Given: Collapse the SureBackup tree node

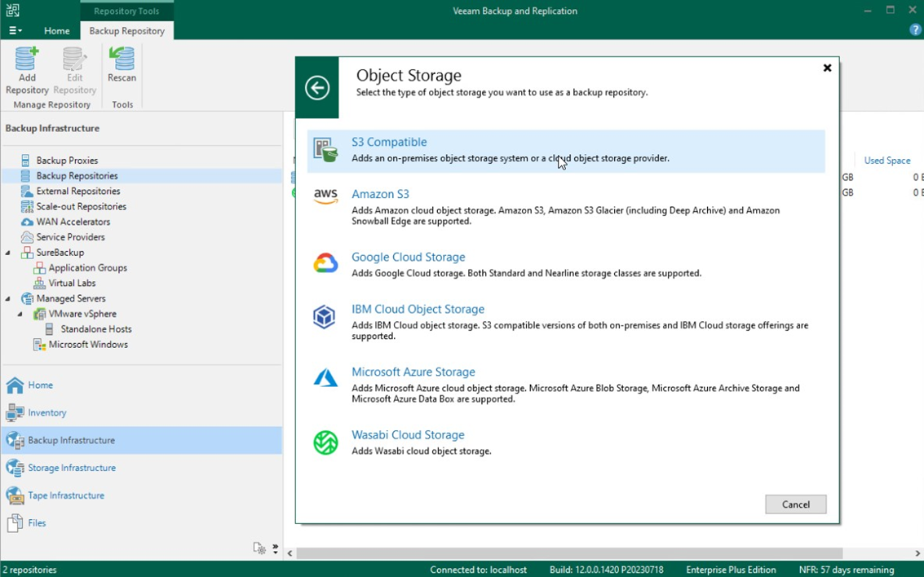Looking at the screenshot, I should click(x=8, y=253).
